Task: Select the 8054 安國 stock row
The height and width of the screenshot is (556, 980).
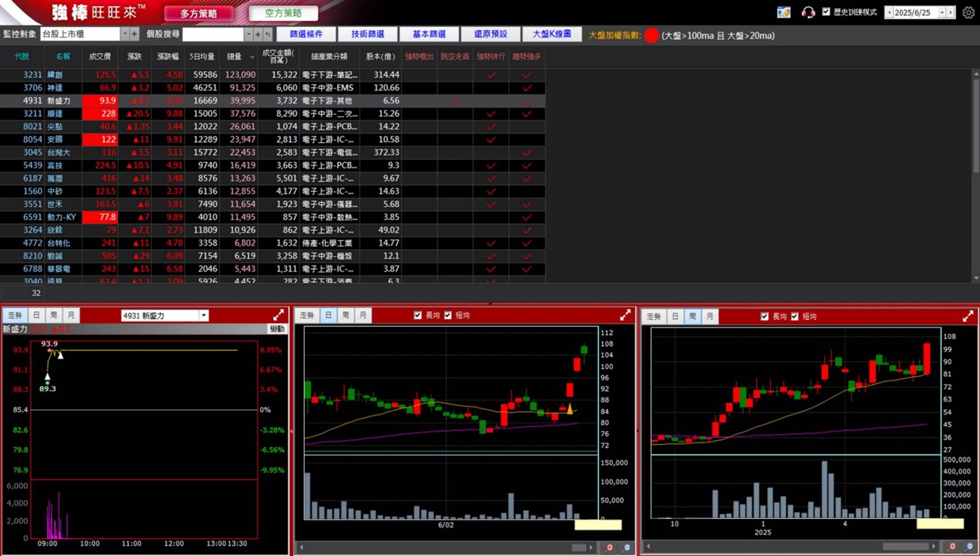Action: tap(272, 140)
